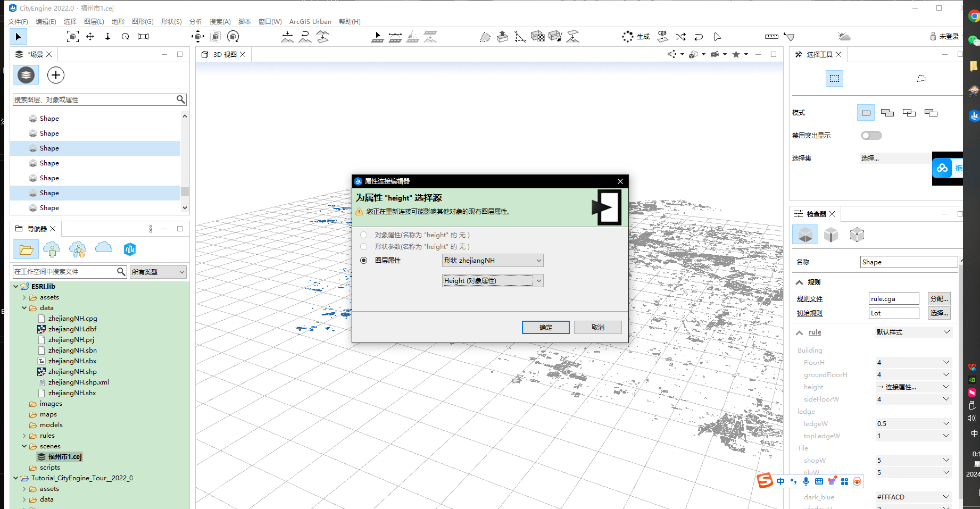
Task: Switch to the 3D 视图 tab
Action: coord(223,54)
